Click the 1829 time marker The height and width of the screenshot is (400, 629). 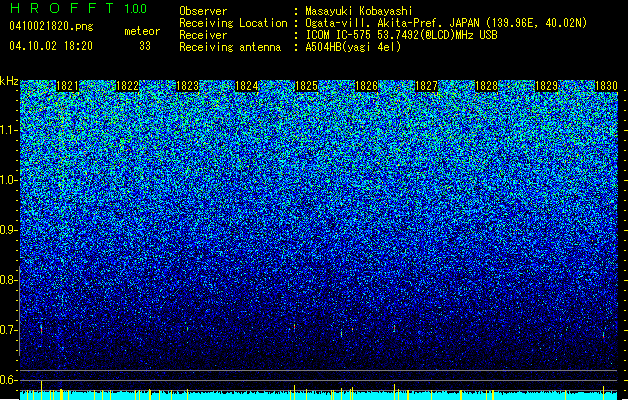[546, 86]
